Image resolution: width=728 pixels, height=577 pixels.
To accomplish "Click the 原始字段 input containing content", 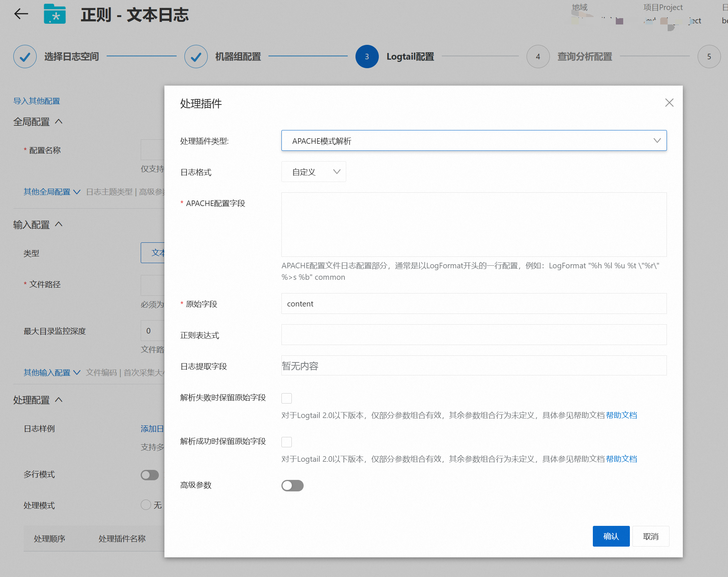I will point(474,304).
